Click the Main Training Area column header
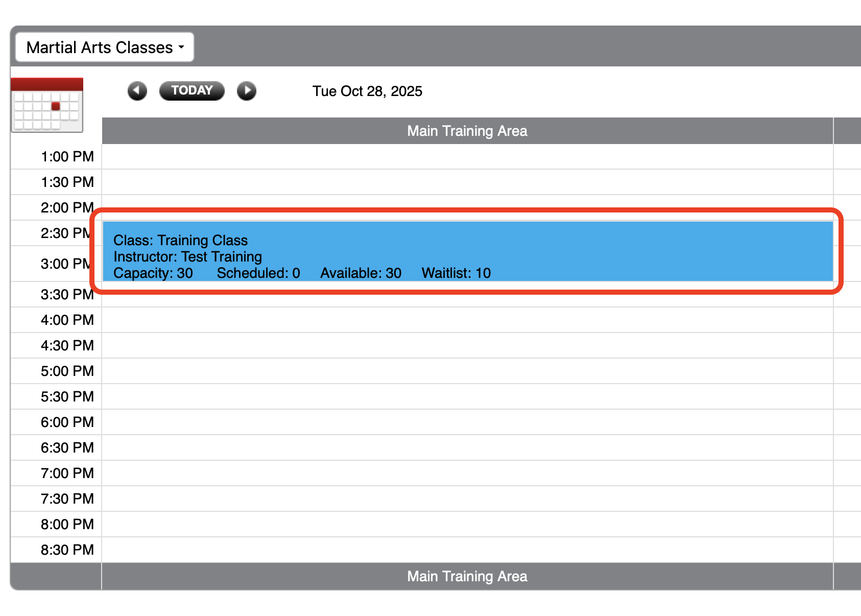Image resolution: width=861 pixels, height=616 pixels. (467, 131)
